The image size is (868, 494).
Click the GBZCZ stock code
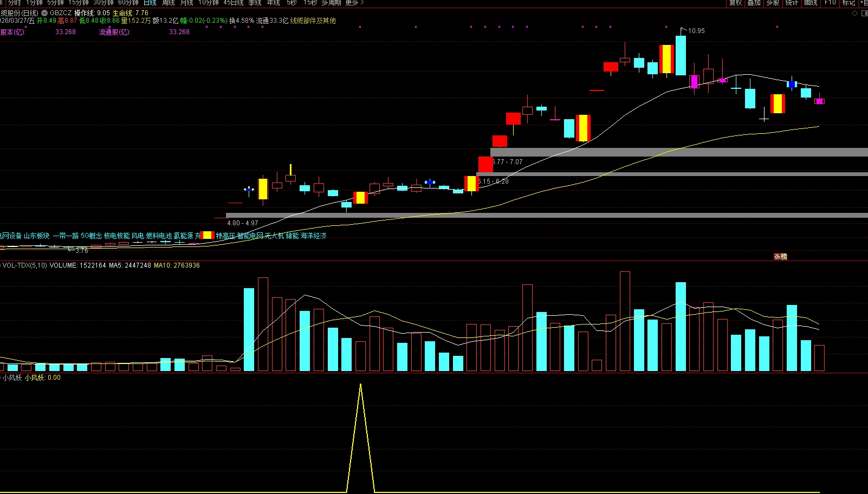[61, 13]
